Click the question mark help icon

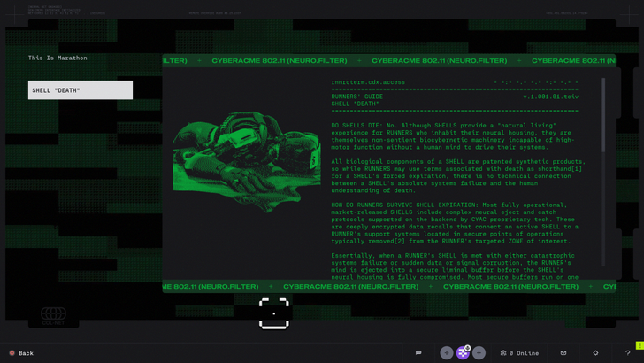pyautogui.click(x=627, y=352)
